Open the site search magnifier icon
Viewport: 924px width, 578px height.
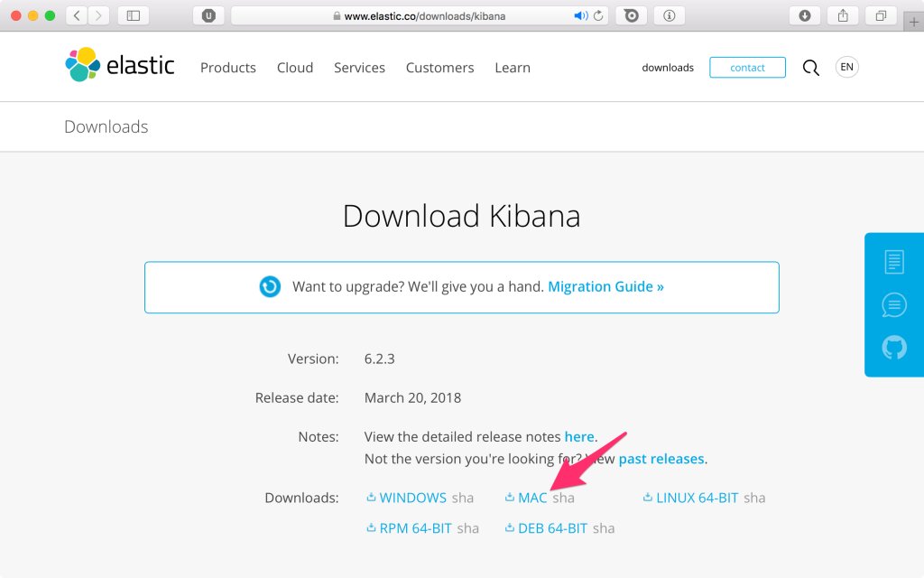pos(811,68)
